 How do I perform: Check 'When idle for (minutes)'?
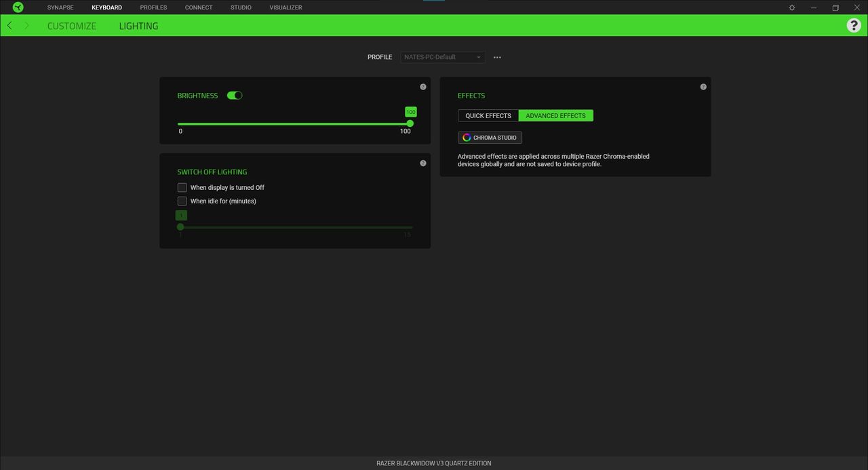pos(182,201)
